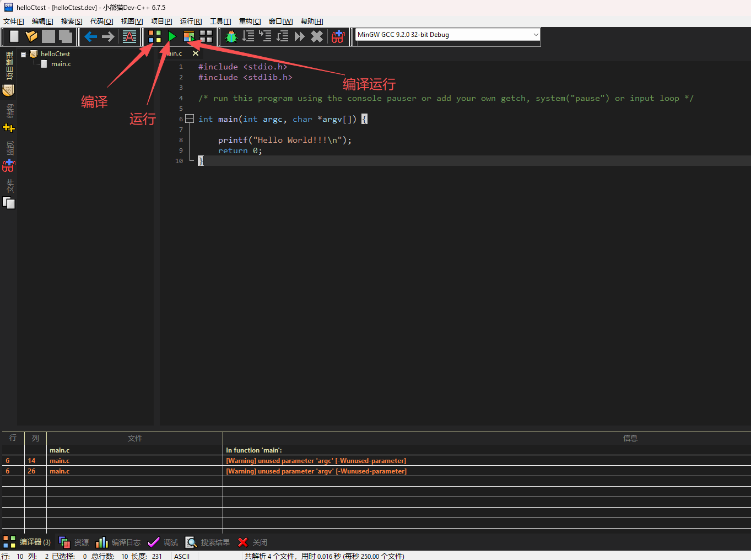751x560 pixels.
Task: Click the Compile and Run icon
Action: pos(189,36)
